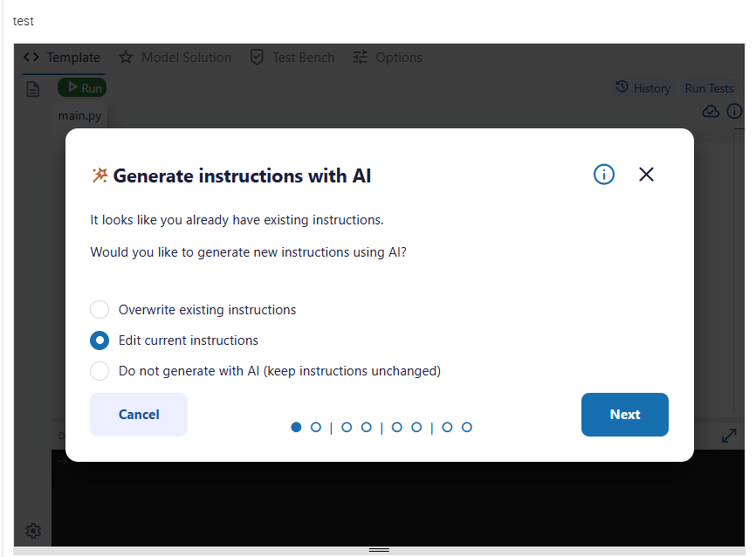756x557 pixels.
Task: Click the Next button in the dialog
Action: point(624,415)
